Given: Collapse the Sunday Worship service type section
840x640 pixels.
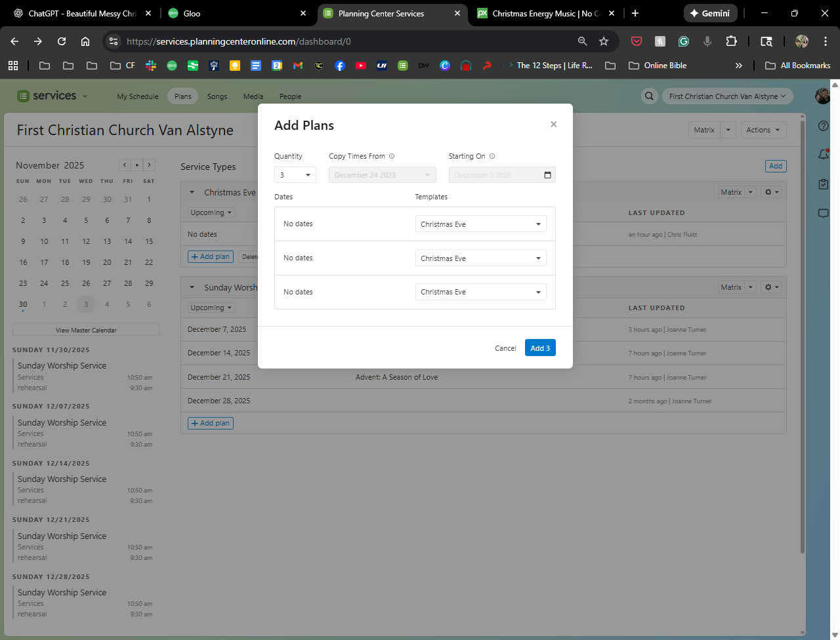Looking at the screenshot, I should point(192,287).
